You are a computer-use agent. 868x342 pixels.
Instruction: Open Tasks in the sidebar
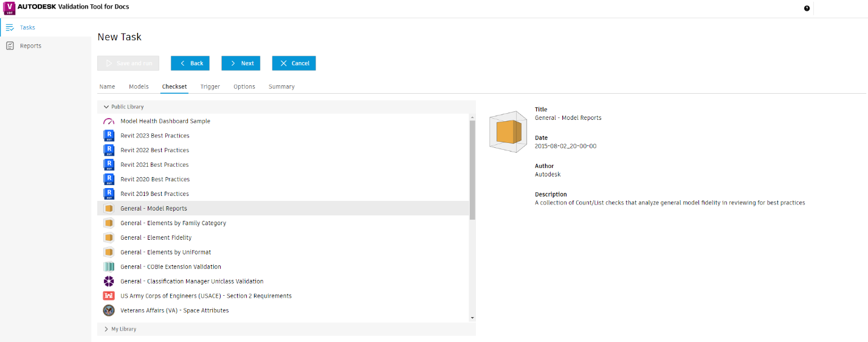click(x=46, y=27)
